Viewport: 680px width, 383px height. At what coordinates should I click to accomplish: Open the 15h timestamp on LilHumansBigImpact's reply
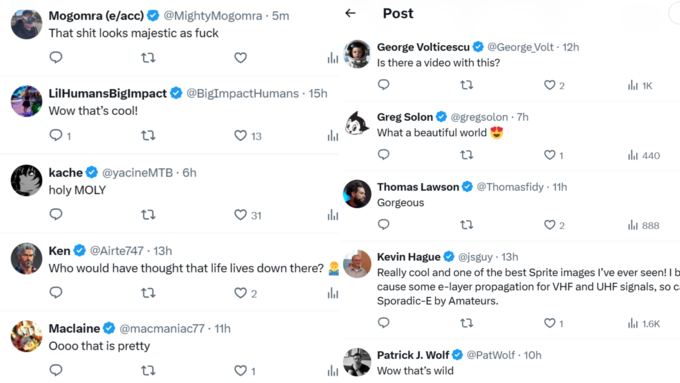[x=318, y=94]
